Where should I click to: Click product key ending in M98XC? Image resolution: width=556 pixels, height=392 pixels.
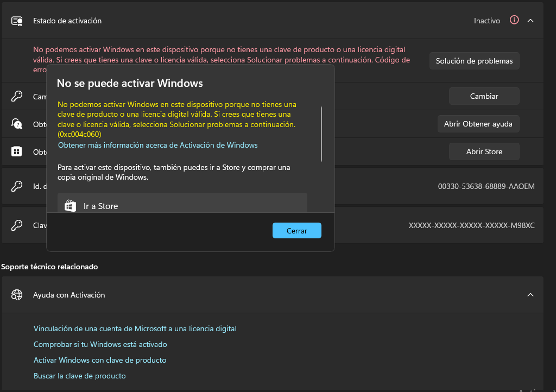(472, 225)
